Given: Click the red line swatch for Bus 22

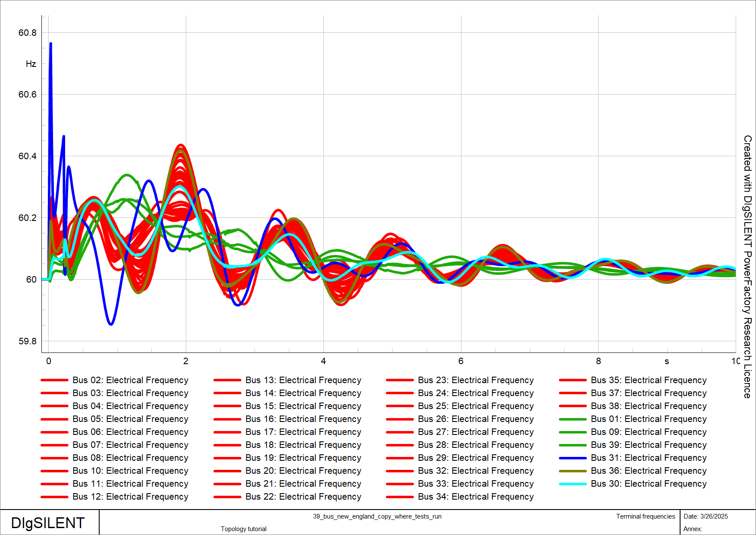Looking at the screenshot, I should point(227,497).
